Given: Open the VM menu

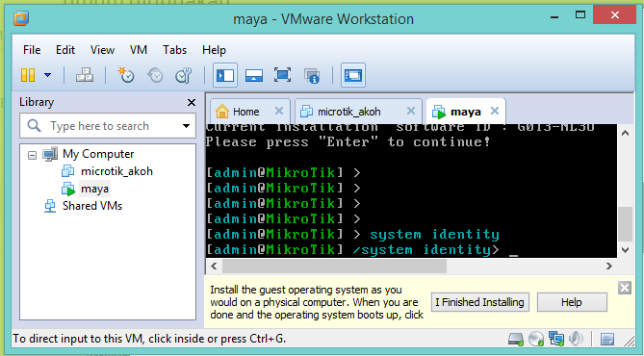Looking at the screenshot, I should (139, 50).
